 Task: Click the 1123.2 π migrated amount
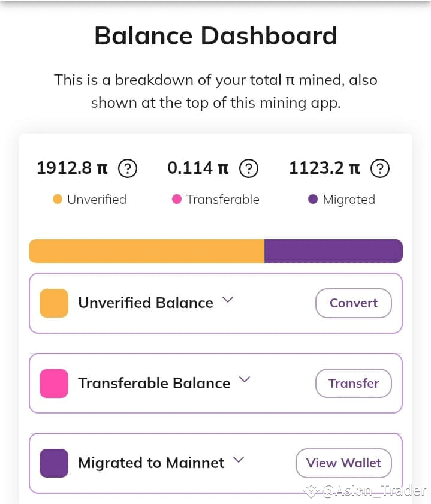324,168
